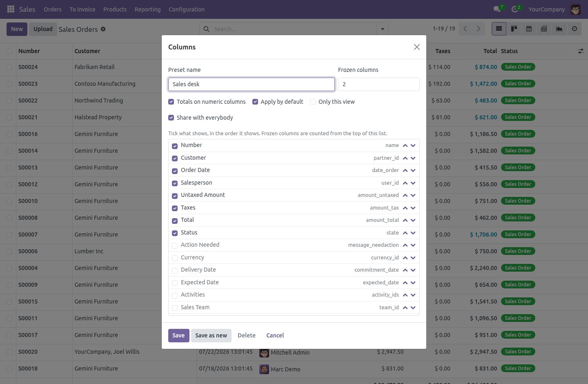Move the Sales Team column down
Screen dimensions: 588x384
coord(413,308)
